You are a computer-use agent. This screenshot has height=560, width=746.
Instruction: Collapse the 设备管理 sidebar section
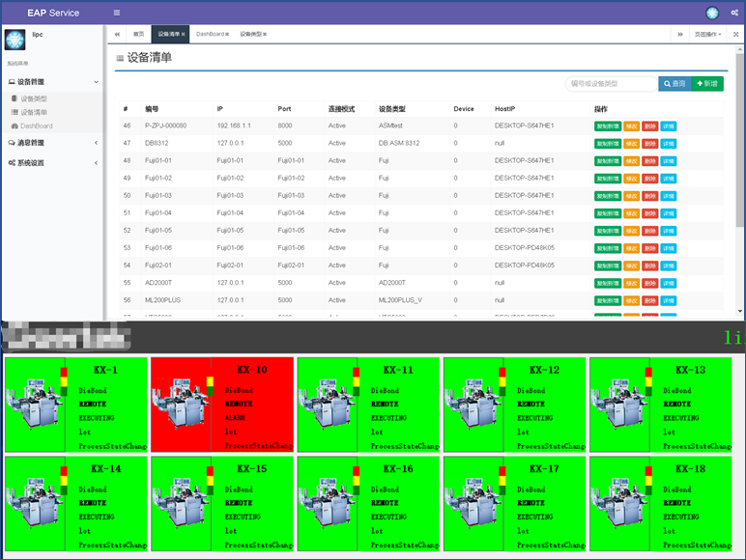(53, 82)
